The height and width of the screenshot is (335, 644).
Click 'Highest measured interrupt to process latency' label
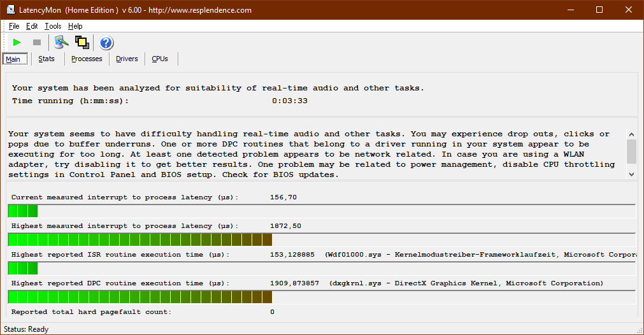[x=124, y=226]
